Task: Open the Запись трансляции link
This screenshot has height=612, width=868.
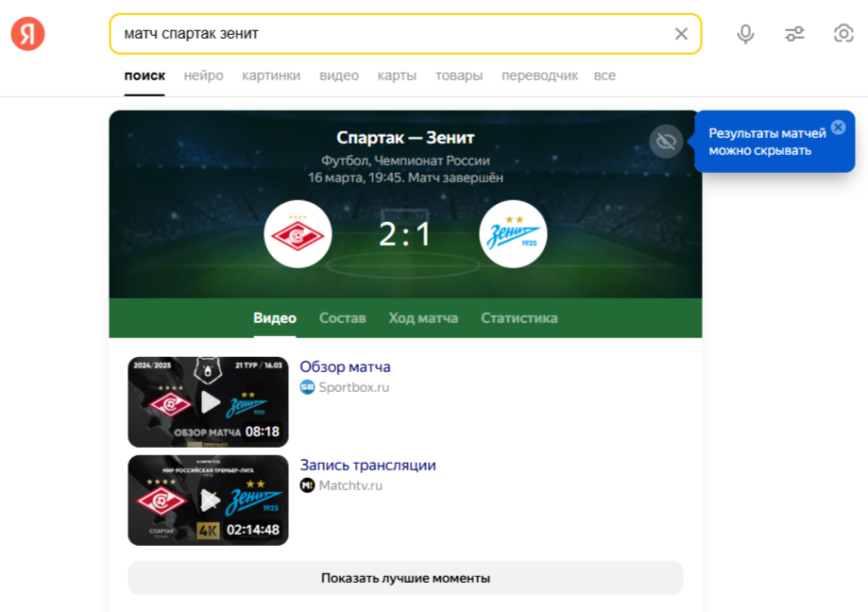Action: 367,465
